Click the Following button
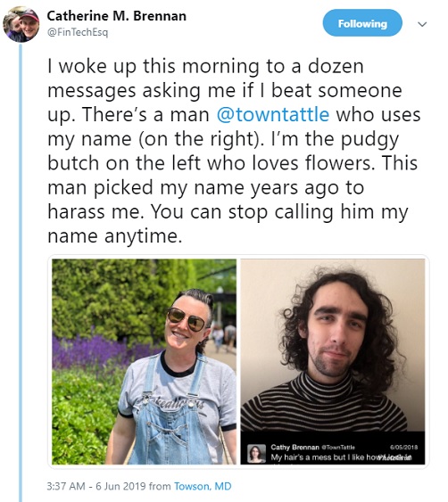This screenshot has height=502, width=448. [362, 23]
